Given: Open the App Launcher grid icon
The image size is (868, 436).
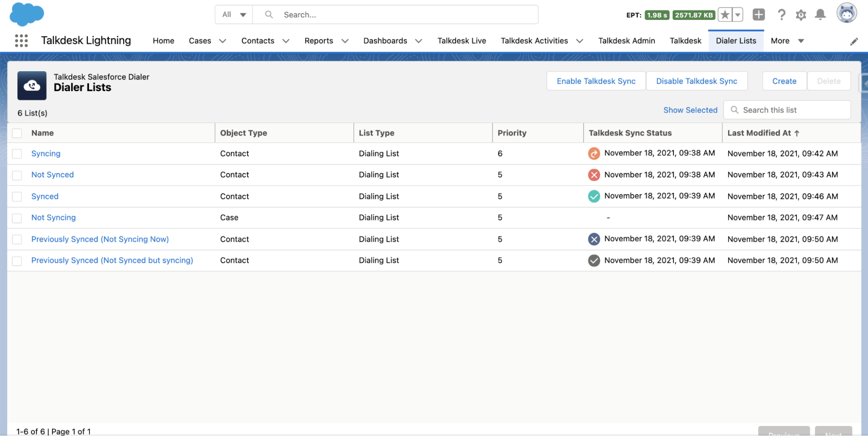Looking at the screenshot, I should tap(21, 41).
